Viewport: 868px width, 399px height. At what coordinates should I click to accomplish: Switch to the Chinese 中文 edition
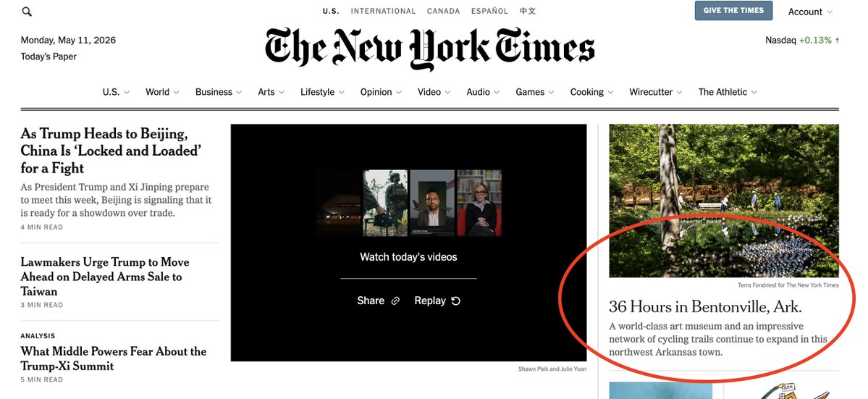(x=528, y=11)
